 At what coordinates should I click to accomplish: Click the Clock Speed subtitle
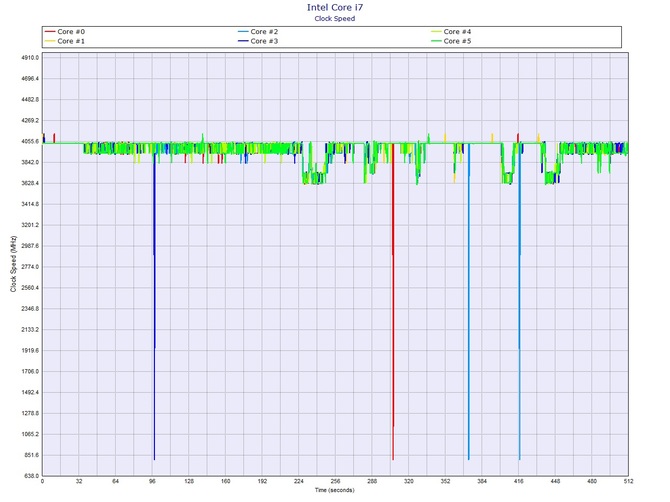[x=335, y=18]
